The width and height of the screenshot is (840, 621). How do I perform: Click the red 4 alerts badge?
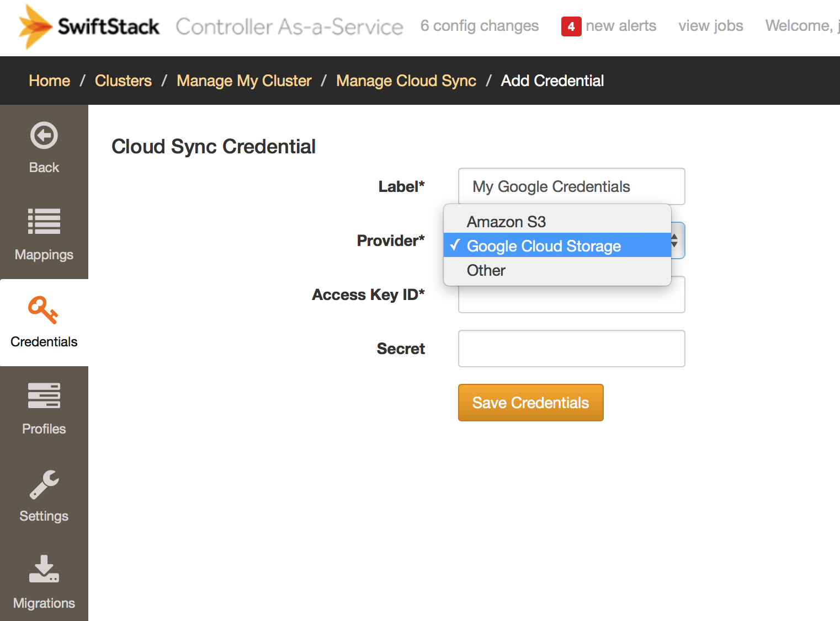571,26
